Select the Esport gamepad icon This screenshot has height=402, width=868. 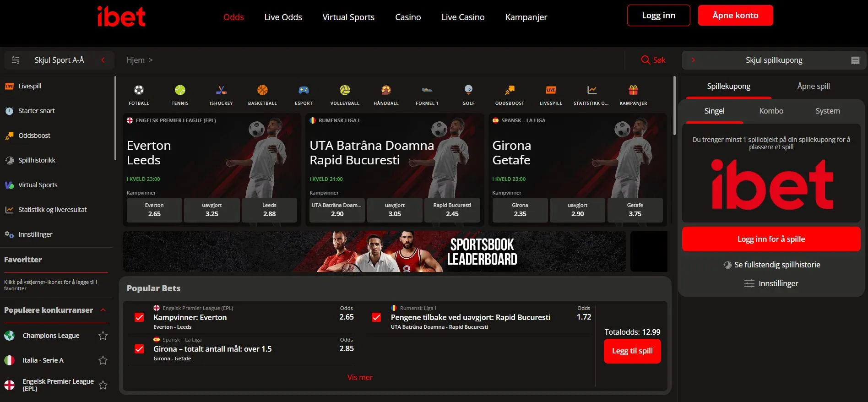tap(304, 90)
